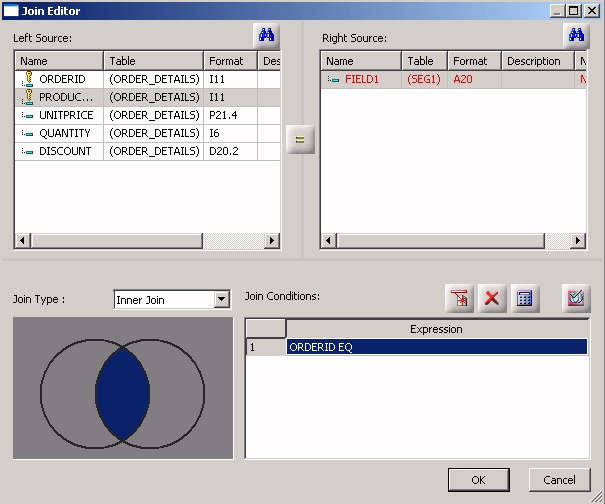Click the Right Source binoculars find icon
Viewport: 605px width, 504px height.
click(x=576, y=37)
